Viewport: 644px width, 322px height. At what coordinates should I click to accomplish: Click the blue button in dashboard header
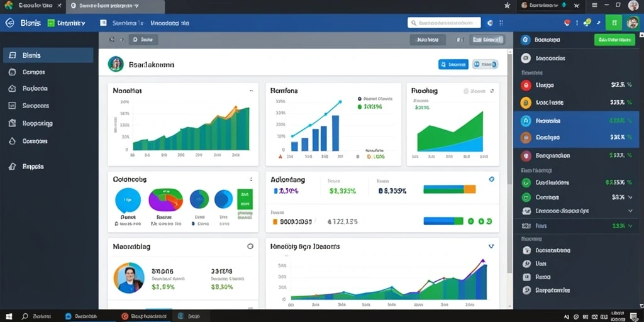(453, 64)
